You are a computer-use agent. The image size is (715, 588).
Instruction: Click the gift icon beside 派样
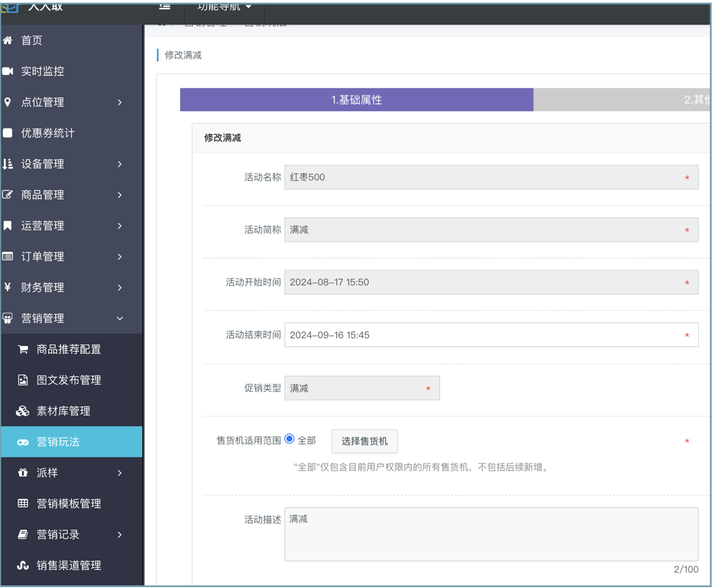22,473
